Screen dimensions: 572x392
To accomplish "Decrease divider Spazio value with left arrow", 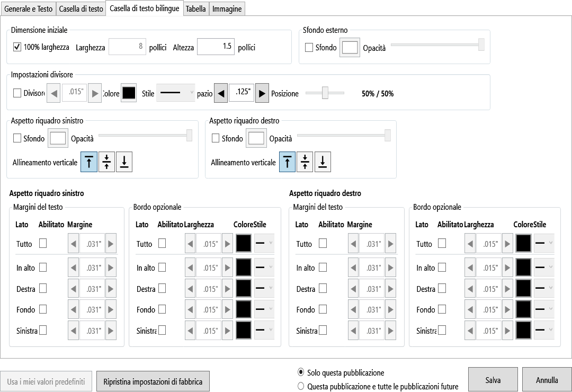I will [x=221, y=93].
